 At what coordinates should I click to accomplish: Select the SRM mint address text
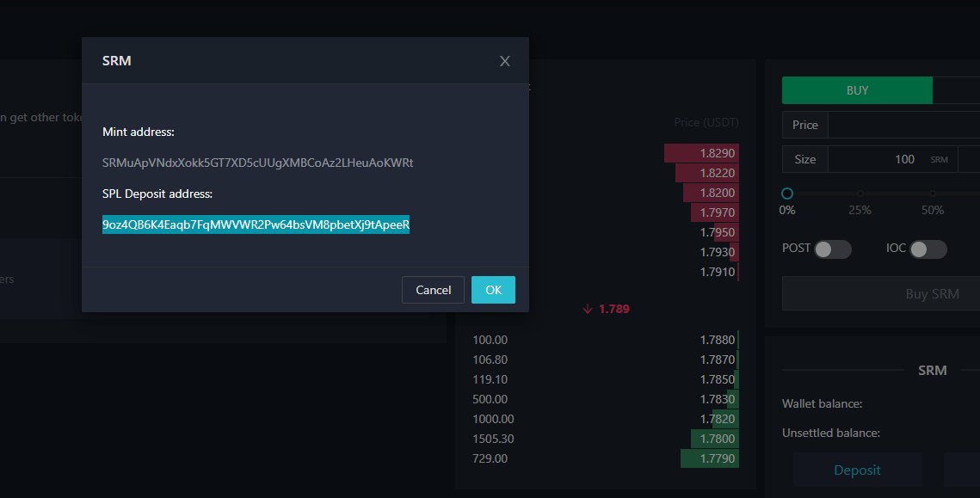click(257, 163)
